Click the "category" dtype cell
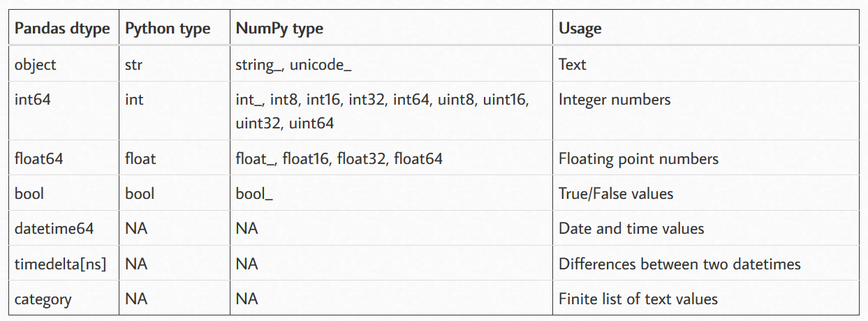Screen dimensions: 868x321 pos(43,299)
